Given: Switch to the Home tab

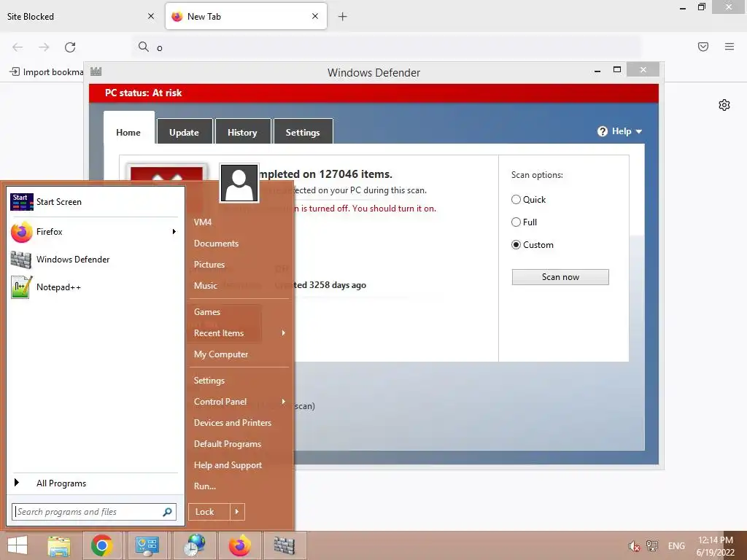Looking at the screenshot, I should pos(128,128).
